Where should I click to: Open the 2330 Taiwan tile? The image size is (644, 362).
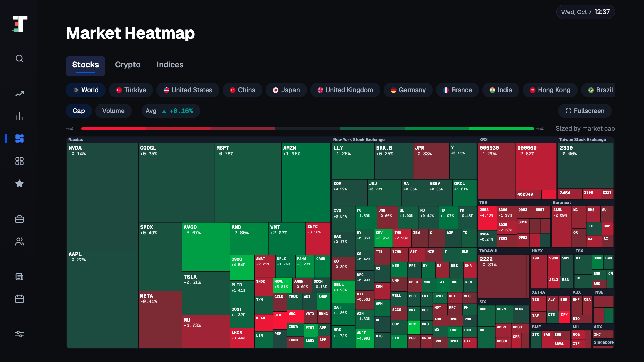(x=586, y=166)
